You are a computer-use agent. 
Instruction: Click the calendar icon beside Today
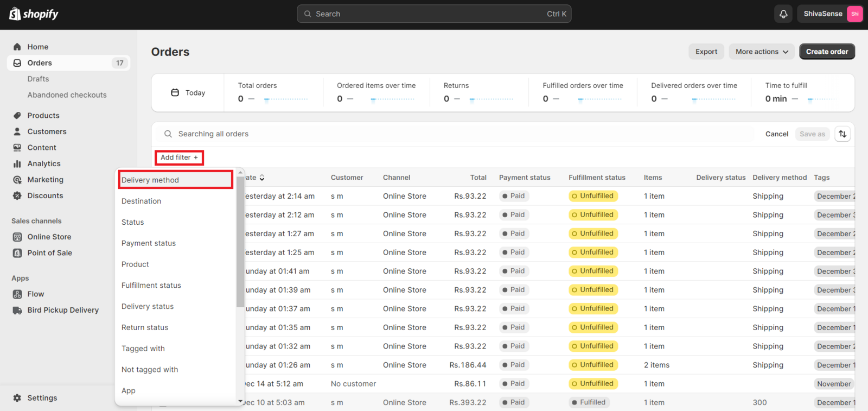point(175,93)
